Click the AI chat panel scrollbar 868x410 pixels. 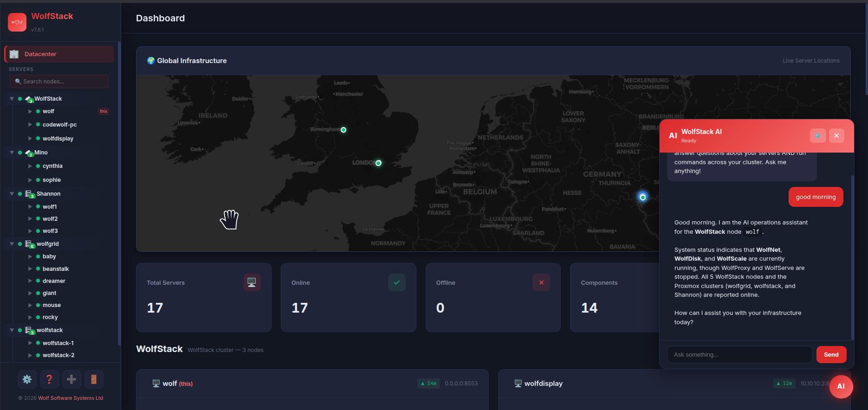[x=852, y=257]
